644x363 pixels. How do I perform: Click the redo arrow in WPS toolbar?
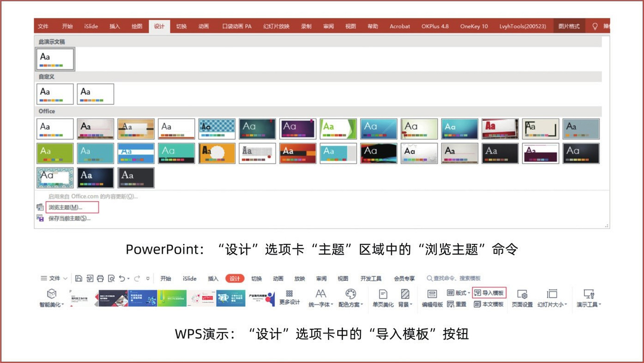(137, 278)
